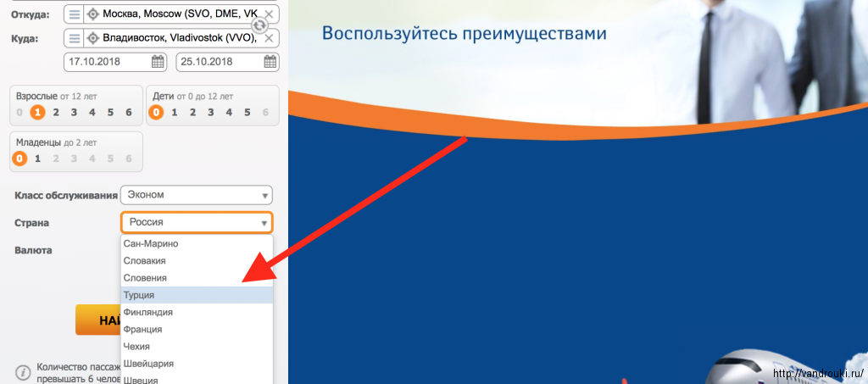The height and width of the screenshot is (384, 868).
Task: Select 3 children in Дети
Action: pyautogui.click(x=211, y=113)
